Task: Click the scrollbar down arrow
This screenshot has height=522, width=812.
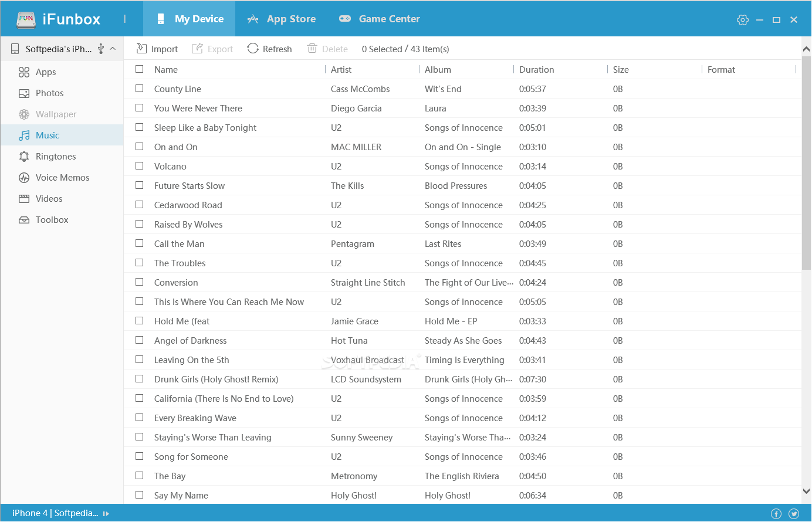Action: 806,492
